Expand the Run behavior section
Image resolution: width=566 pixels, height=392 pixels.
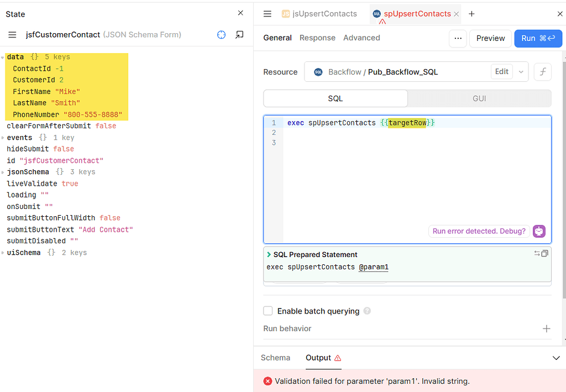[547, 328]
